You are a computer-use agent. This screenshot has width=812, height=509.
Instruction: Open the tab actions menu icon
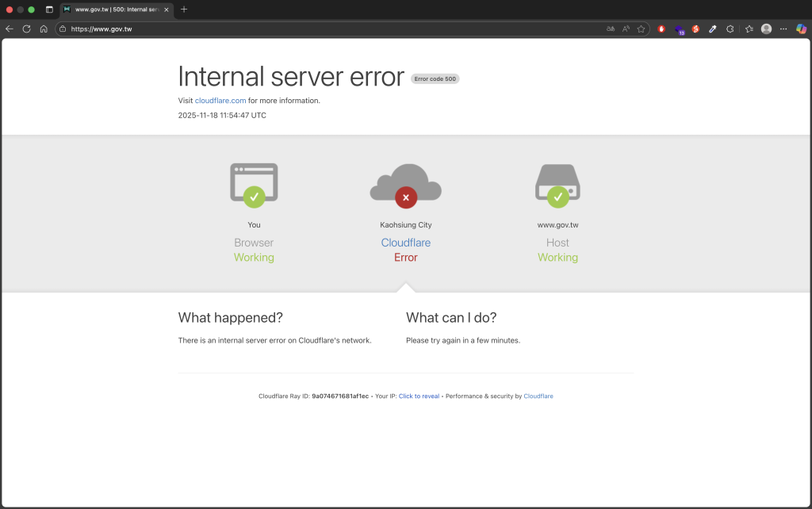tap(49, 10)
